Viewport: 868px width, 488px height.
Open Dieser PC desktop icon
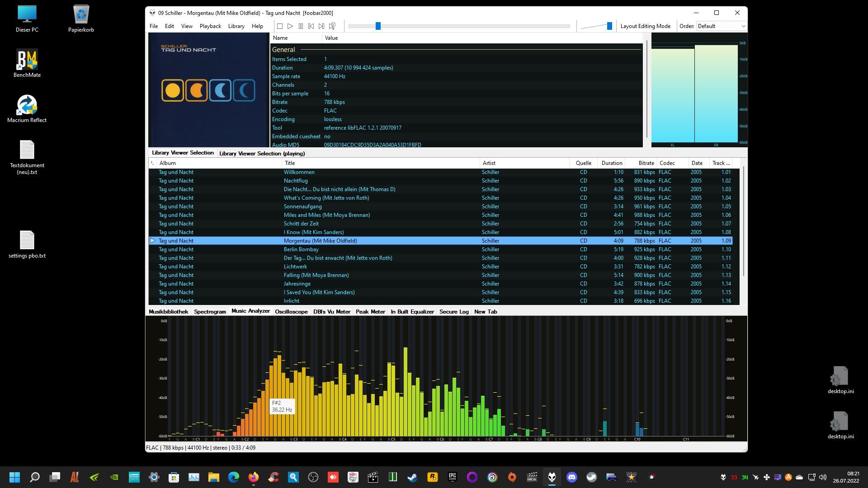click(x=27, y=19)
